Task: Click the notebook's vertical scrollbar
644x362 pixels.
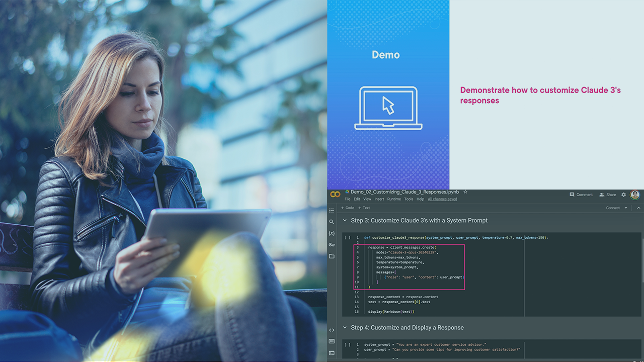Action: tap(641, 261)
